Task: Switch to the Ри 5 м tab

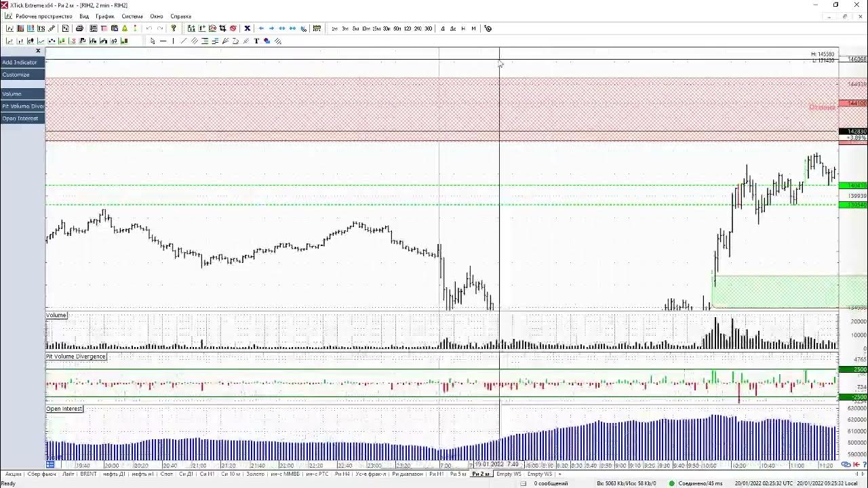Action: tap(458, 474)
